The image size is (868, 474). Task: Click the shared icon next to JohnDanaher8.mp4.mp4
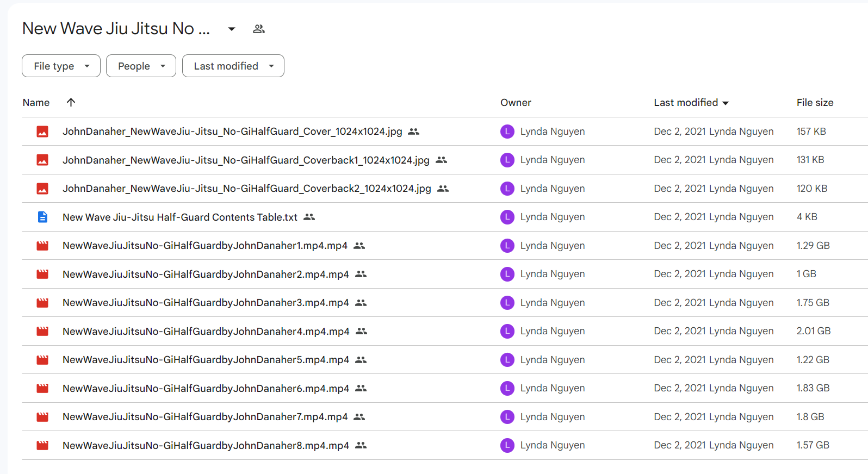click(361, 445)
